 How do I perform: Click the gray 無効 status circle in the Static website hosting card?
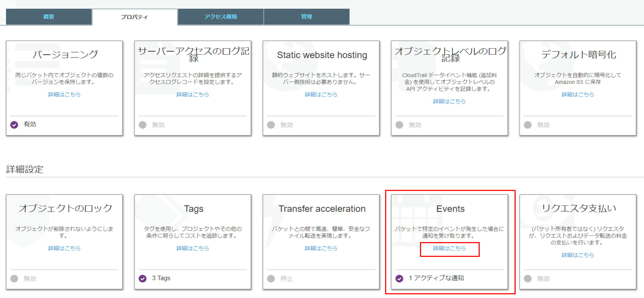tap(271, 125)
